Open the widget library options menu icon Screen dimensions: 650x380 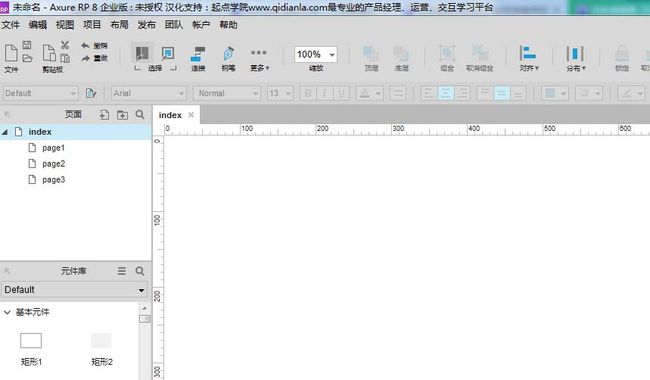pyautogui.click(x=121, y=271)
